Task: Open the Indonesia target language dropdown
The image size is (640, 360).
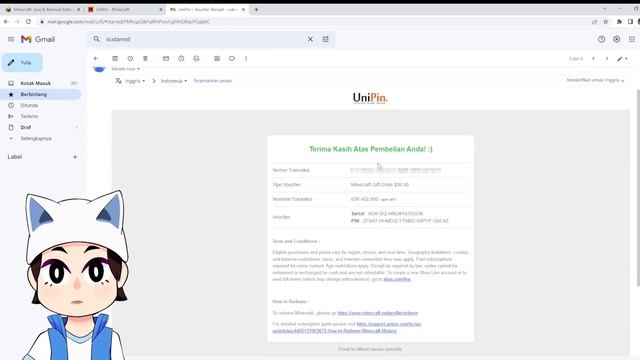Action: (174, 81)
